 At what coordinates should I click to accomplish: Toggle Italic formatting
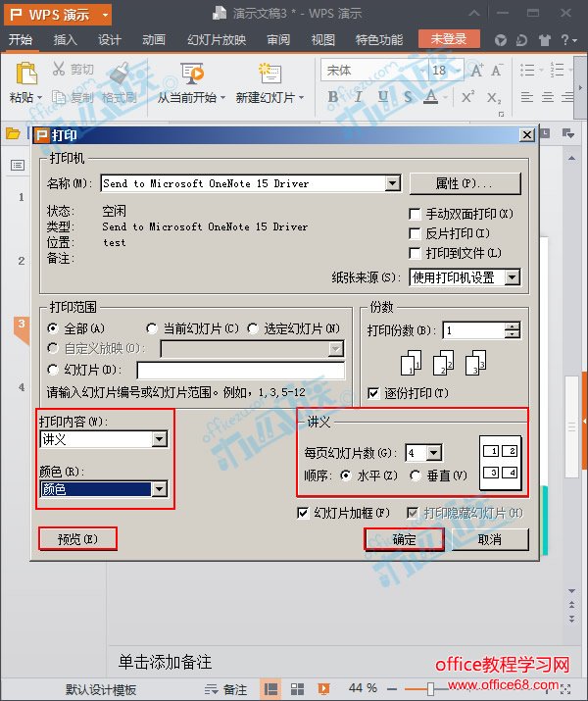[x=358, y=96]
